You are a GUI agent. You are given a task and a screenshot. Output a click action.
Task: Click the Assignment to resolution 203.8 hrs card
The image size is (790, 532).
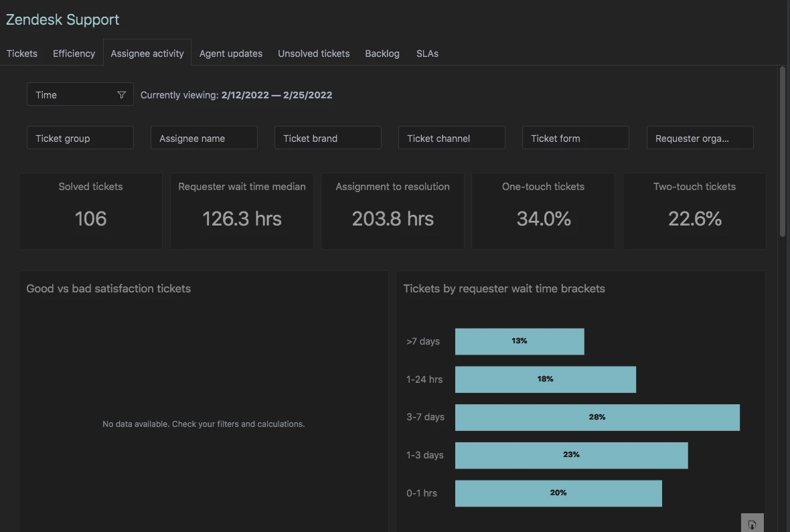click(392, 211)
